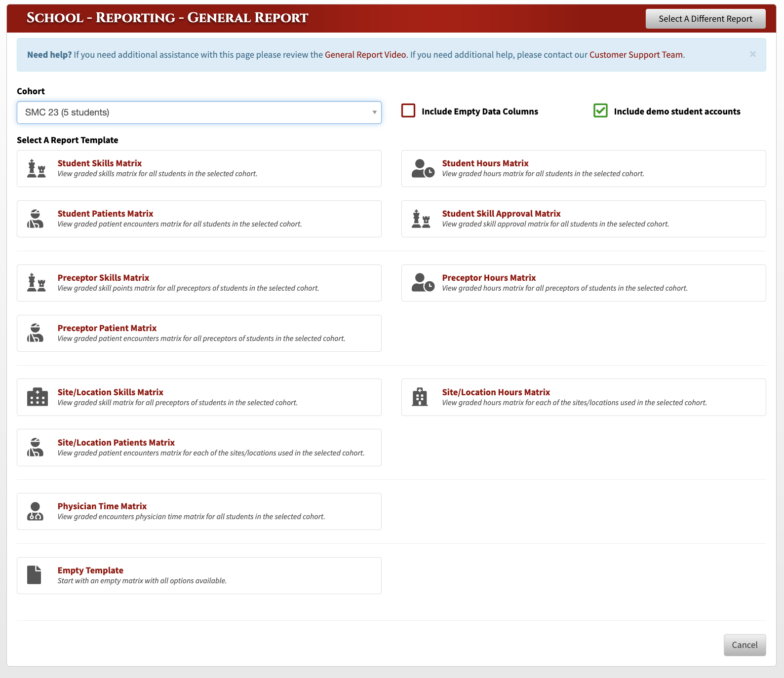
Task: Uncheck Include demo student accounts
Action: 600,111
